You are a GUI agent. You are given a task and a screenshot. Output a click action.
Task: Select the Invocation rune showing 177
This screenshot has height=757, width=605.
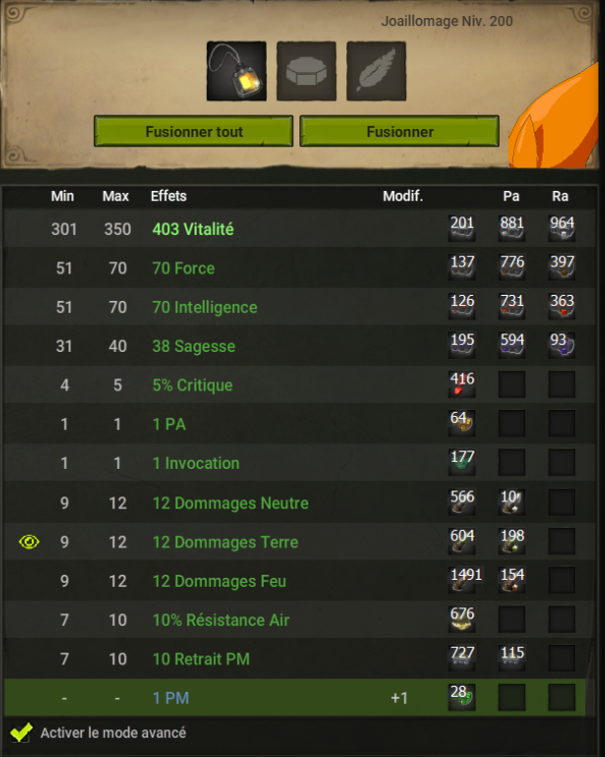click(462, 463)
